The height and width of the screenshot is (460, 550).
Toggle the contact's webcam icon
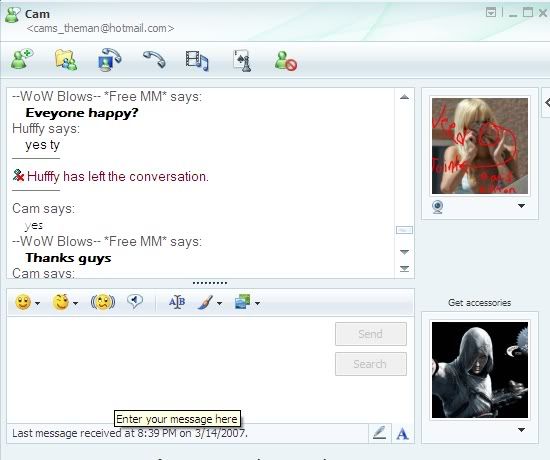[437, 206]
